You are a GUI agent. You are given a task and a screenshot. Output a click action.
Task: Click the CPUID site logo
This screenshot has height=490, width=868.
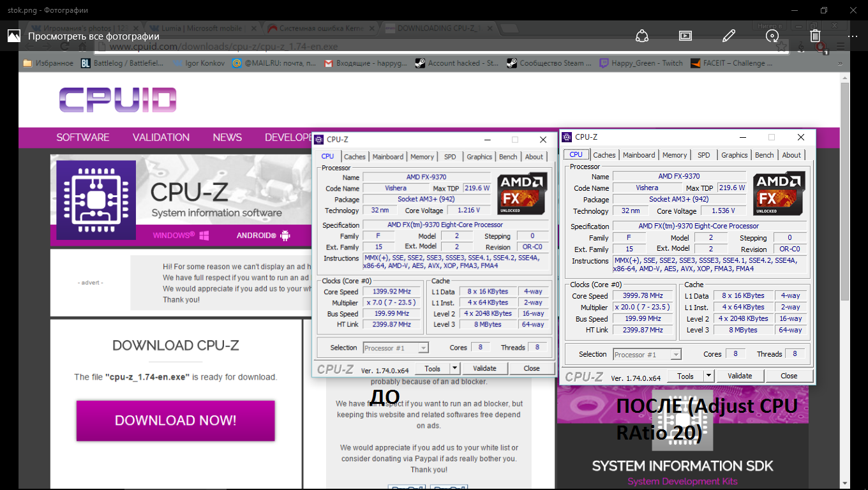click(117, 100)
